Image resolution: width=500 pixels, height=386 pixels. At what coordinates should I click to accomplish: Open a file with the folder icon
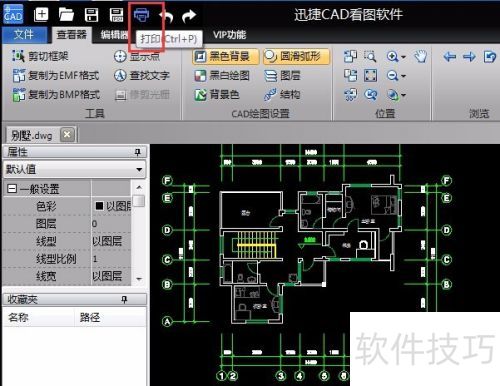click(66, 15)
